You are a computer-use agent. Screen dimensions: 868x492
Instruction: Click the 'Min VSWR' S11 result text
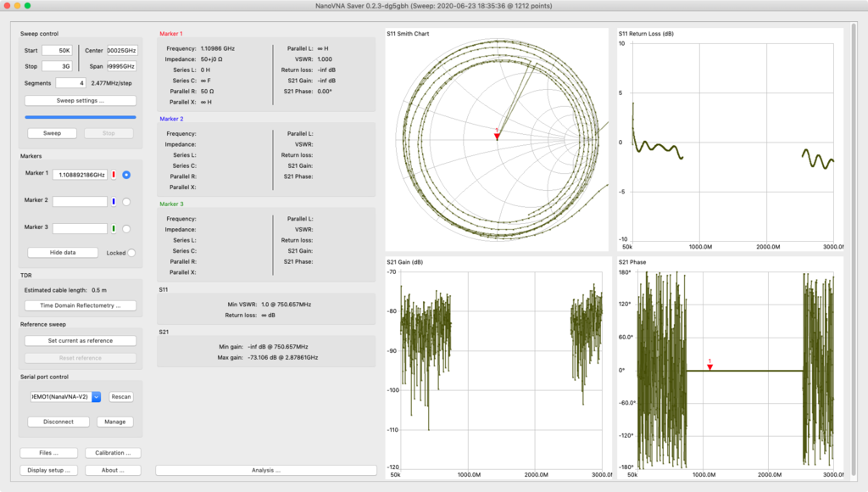pos(269,305)
